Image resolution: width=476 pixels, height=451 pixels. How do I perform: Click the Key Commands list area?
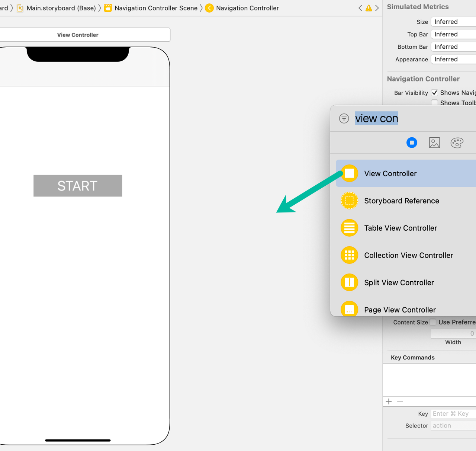[x=430, y=380]
